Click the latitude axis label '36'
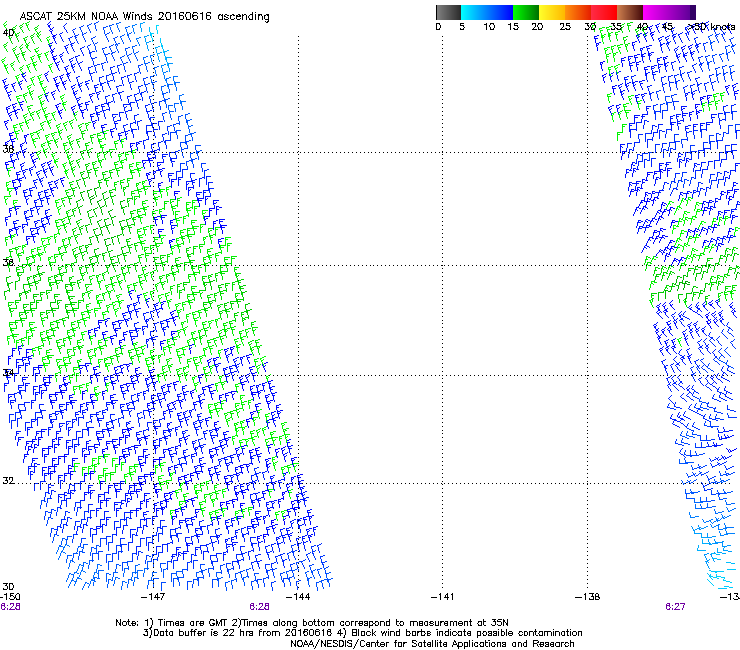This screenshot has width=740, height=650. click(8, 262)
